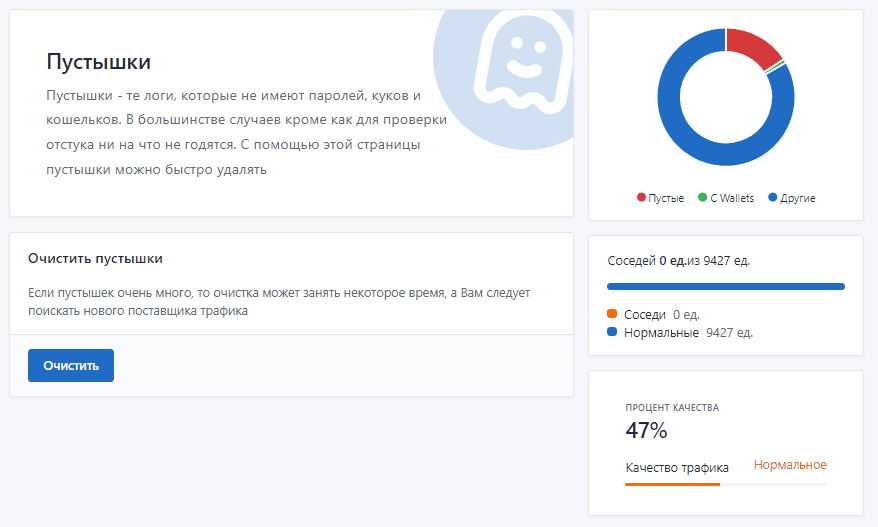Toggle the С Wallets legend label
Screen dimensions: 878x527
click(x=732, y=198)
